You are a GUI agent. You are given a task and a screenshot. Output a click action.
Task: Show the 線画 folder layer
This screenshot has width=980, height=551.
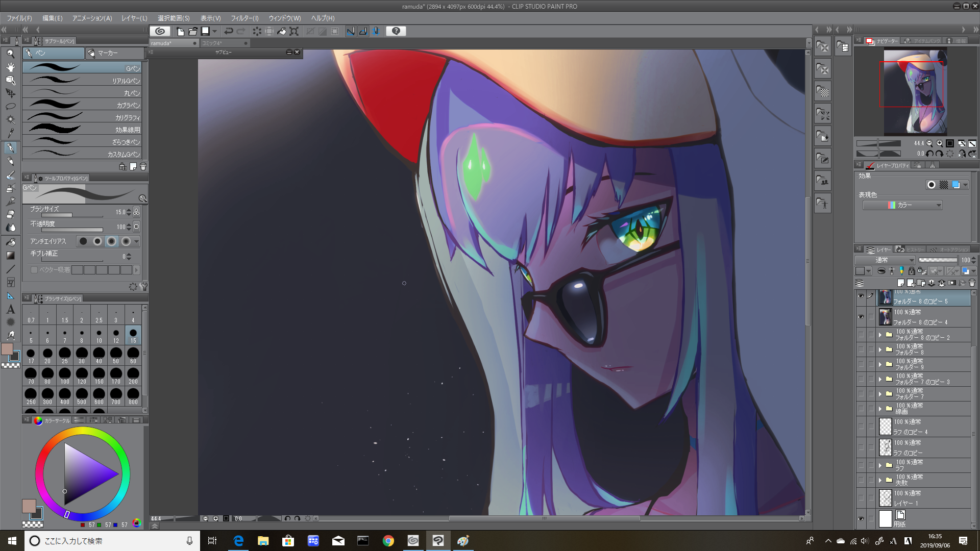click(x=861, y=409)
